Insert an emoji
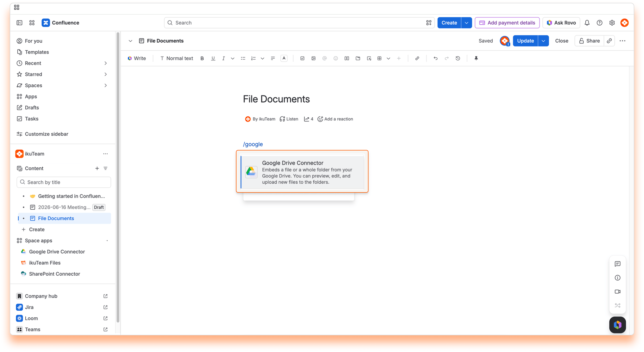The height and width of the screenshot is (352, 644). pos(336,58)
